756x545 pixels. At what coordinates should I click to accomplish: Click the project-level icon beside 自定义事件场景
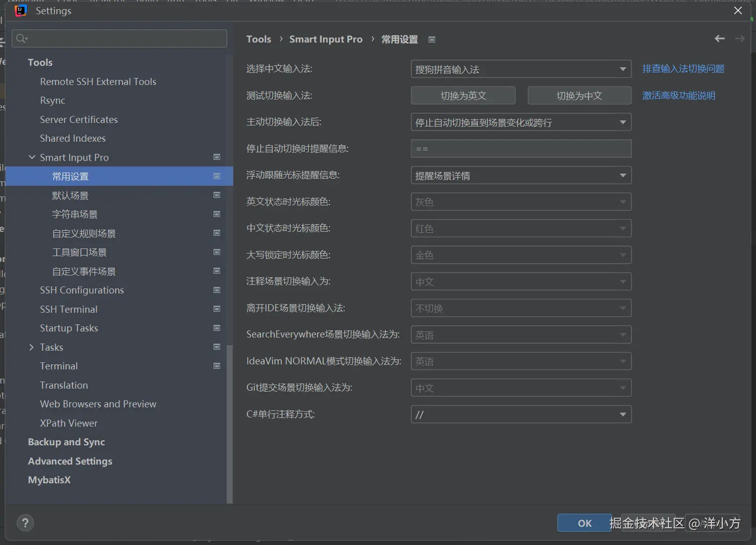point(217,271)
